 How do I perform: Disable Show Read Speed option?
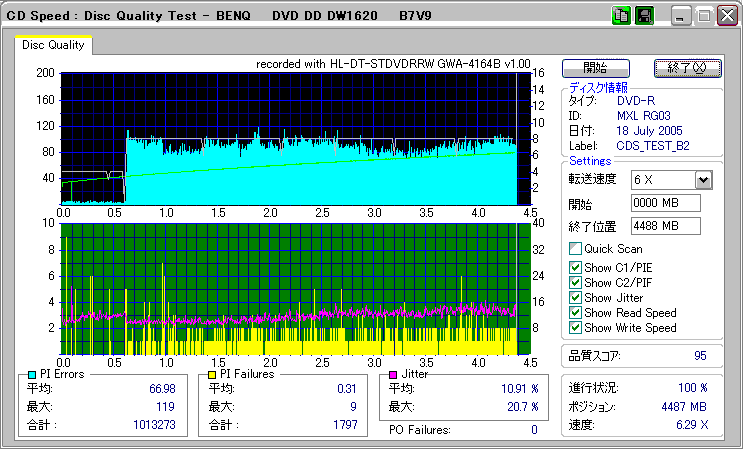(575, 313)
